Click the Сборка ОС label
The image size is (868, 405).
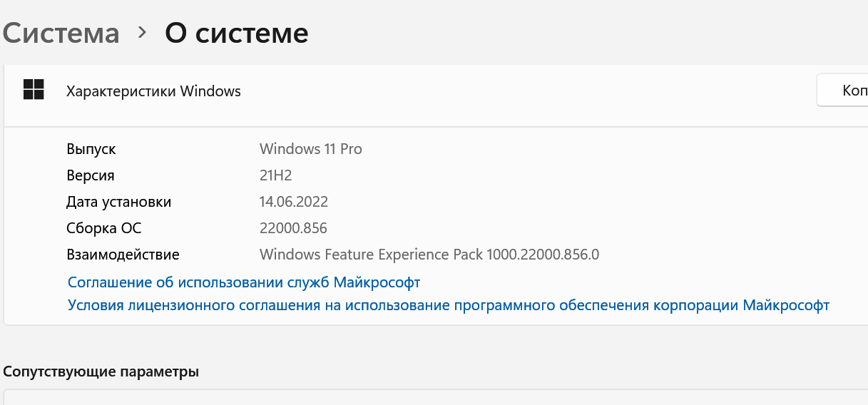pos(104,228)
